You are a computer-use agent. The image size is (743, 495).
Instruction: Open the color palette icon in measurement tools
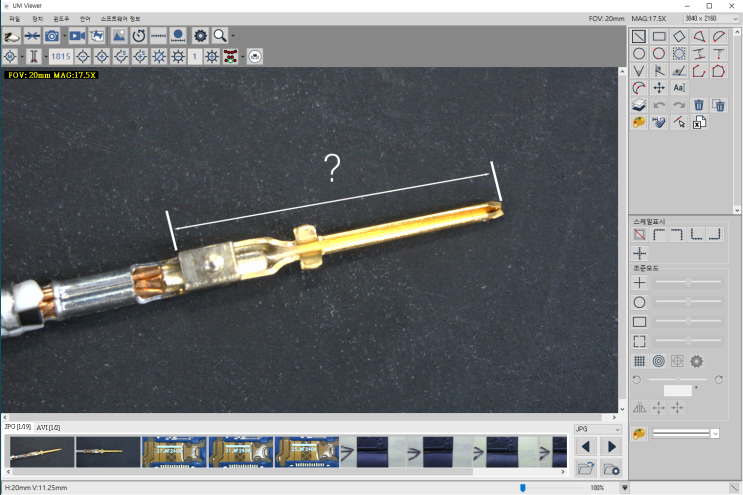click(x=639, y=122)
